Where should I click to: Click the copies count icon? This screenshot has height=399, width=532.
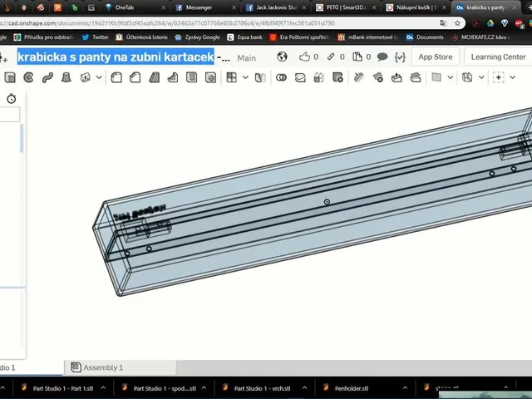click(x=357, y=57)
